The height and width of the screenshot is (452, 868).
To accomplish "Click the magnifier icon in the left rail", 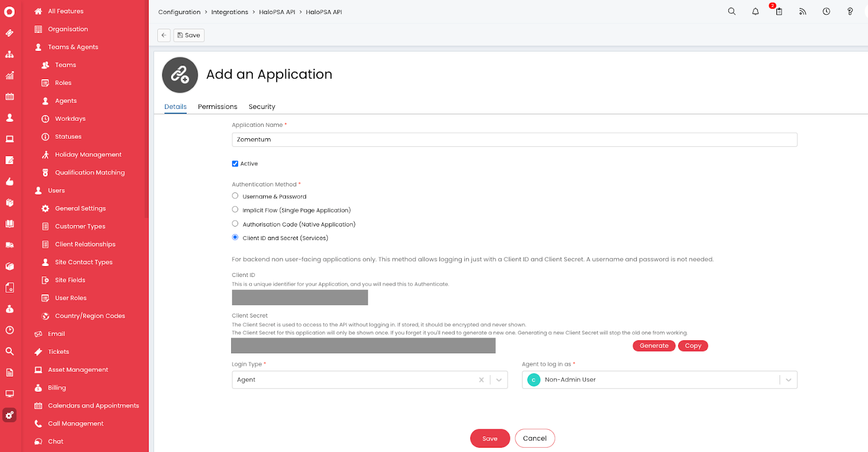I will point(9,351).
